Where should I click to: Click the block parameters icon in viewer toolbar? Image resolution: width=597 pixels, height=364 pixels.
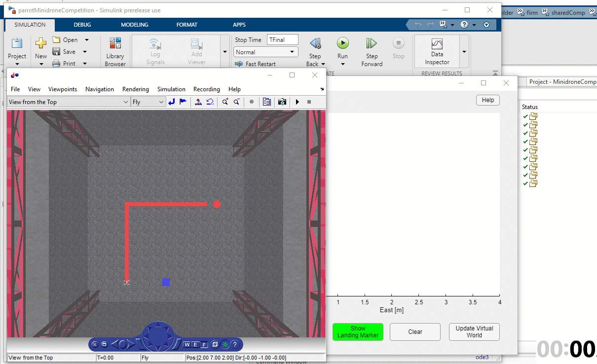click(x=266, y=102)
